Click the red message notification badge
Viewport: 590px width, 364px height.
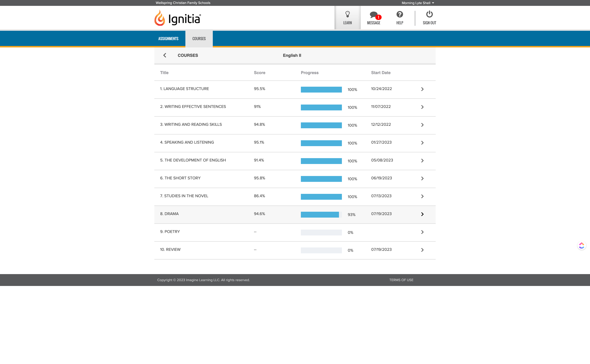[x=379, y=17]
